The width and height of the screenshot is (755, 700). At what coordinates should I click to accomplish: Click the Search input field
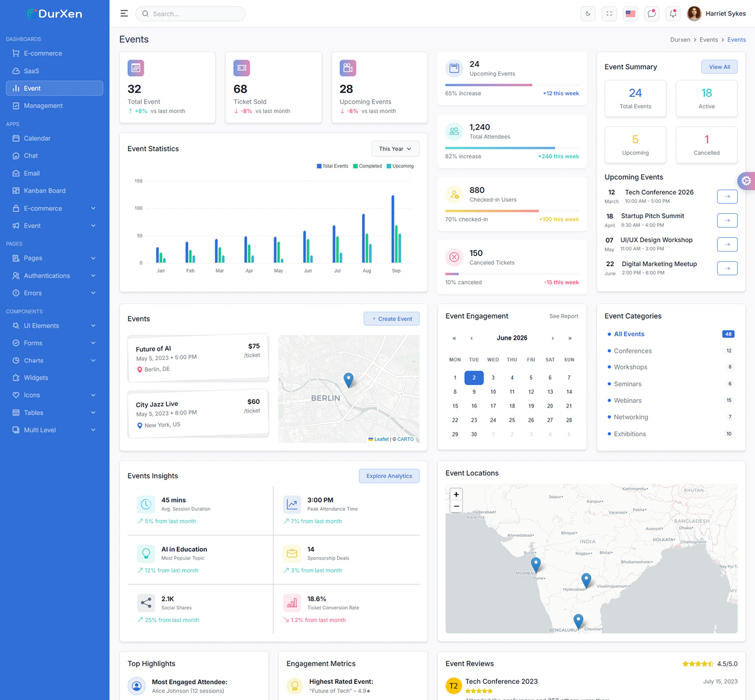click(190, 14)
